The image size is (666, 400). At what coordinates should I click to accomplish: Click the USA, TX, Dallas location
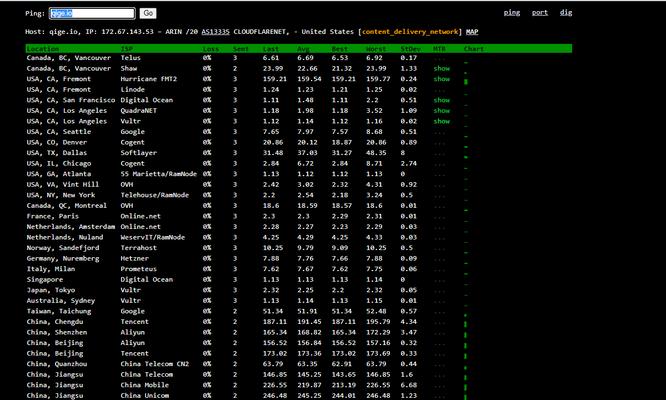[56, 153]
